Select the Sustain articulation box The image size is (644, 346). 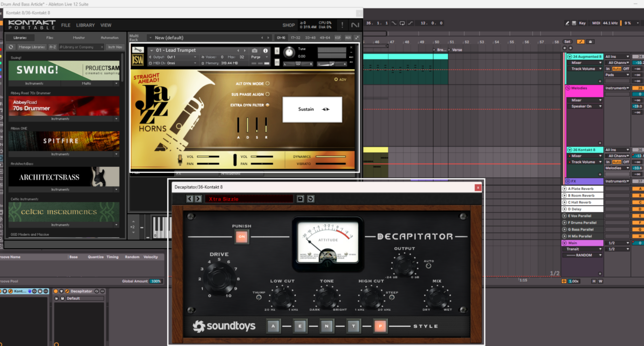click(312, 109)
